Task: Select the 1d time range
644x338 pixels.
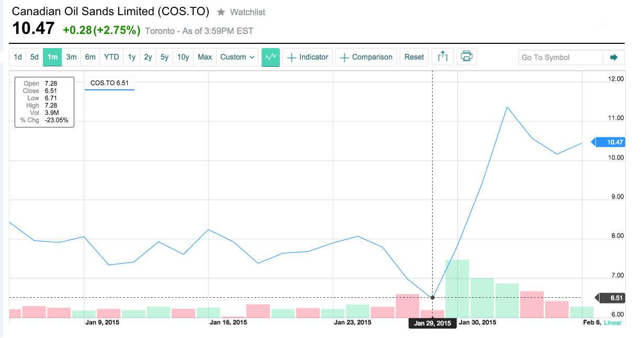Action: pos(18,57)
